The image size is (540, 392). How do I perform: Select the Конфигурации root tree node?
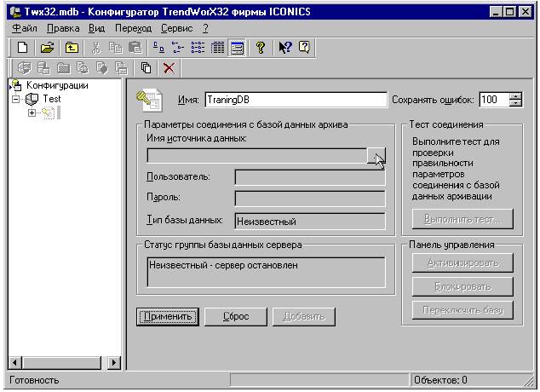57,85
